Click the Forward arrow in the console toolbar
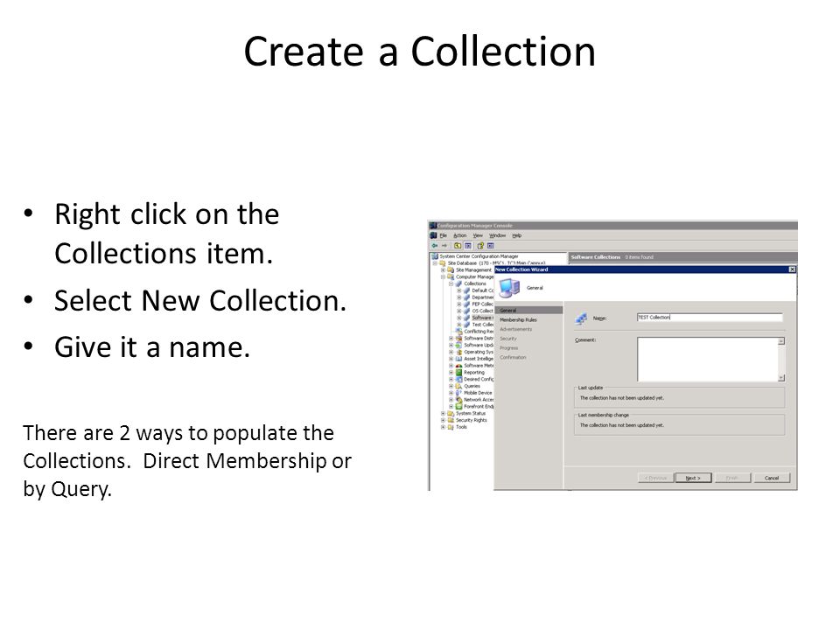This screenshot has height=630, width=840. (444, 246)
